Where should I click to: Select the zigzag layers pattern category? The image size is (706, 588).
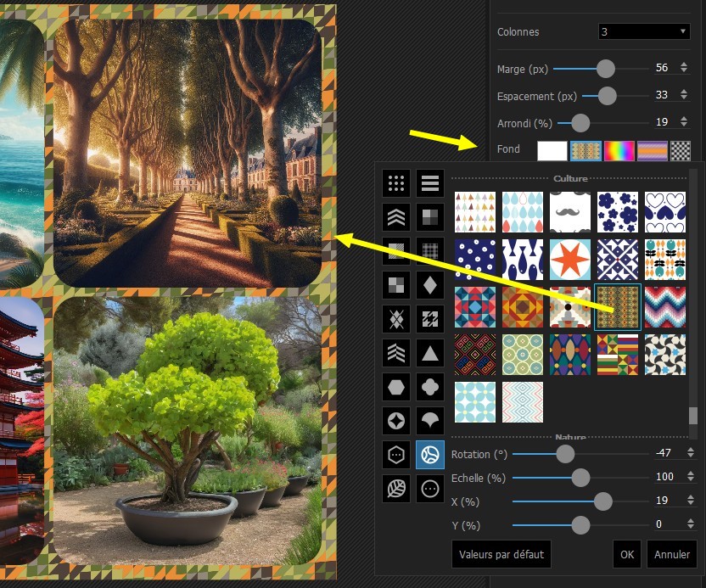[396, 353]
